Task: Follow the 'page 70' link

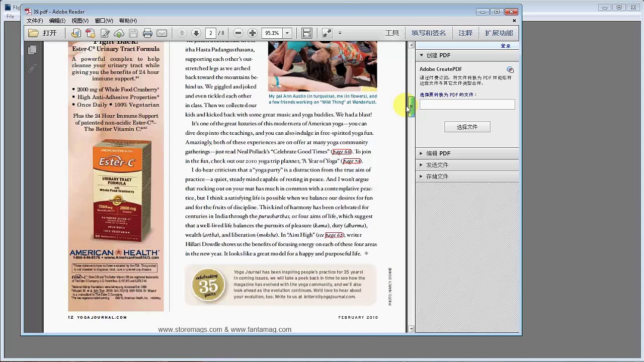Action: point(352,161)
